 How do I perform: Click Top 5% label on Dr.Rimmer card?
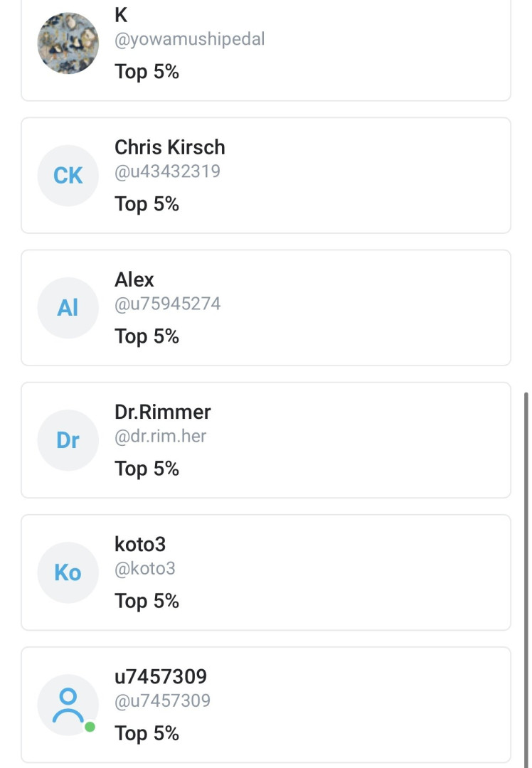pos(147,469)
